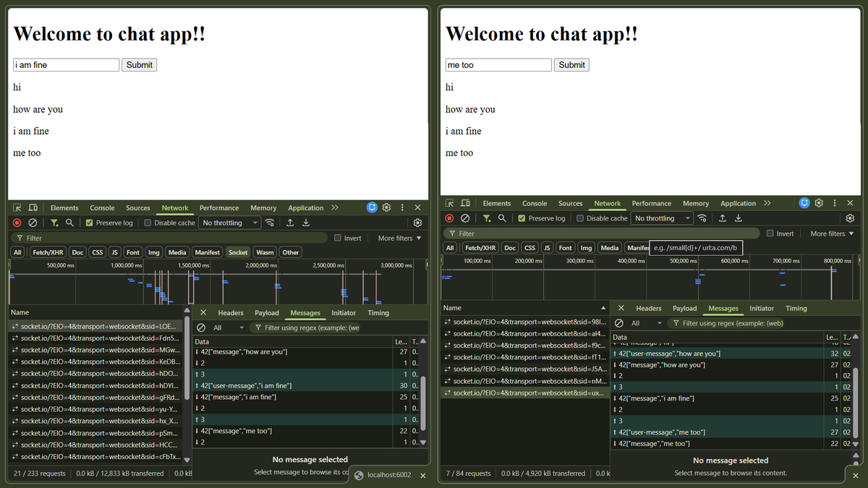Check the Invert checkbox in left window

point(338,238)
